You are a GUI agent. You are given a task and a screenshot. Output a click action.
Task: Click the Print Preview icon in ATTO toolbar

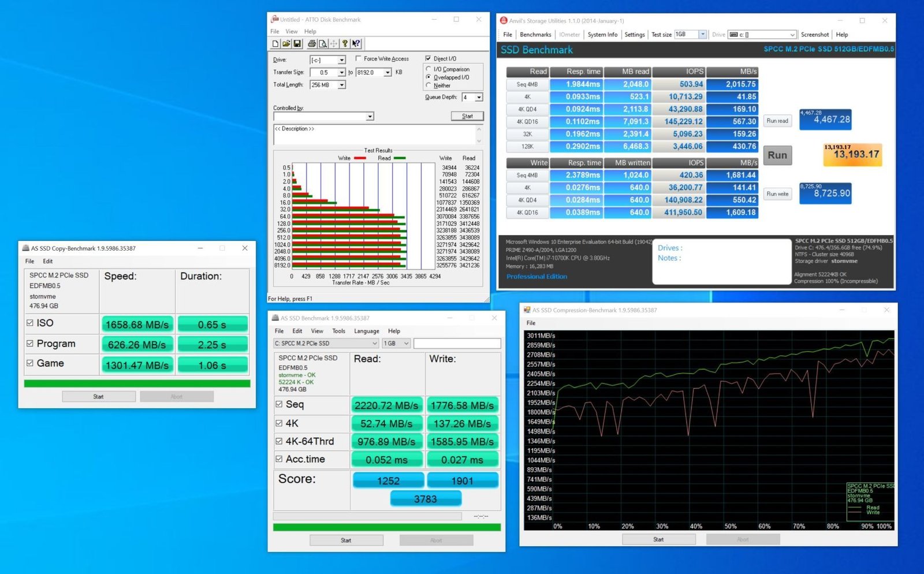click(323, 44)
